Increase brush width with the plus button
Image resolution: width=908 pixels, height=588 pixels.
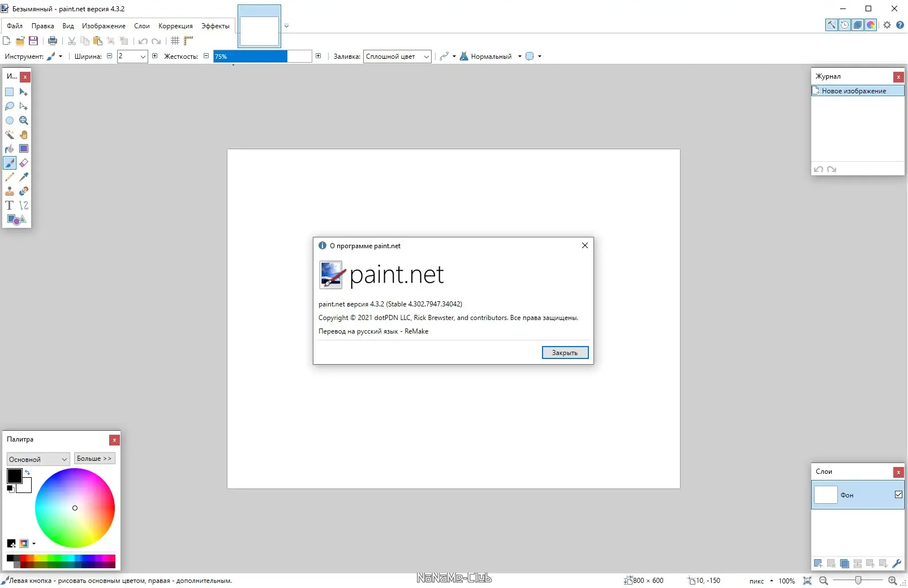click(x=154, y=56)
